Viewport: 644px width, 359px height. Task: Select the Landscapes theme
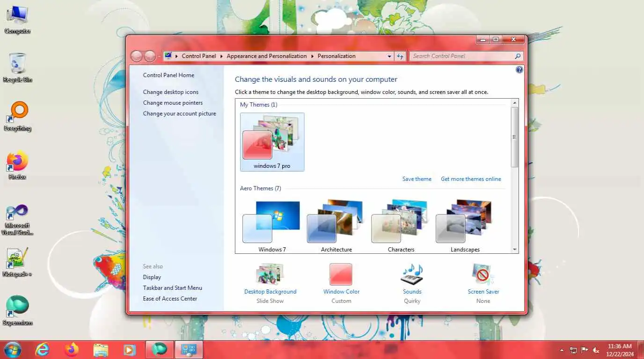(x=465, y=226)
